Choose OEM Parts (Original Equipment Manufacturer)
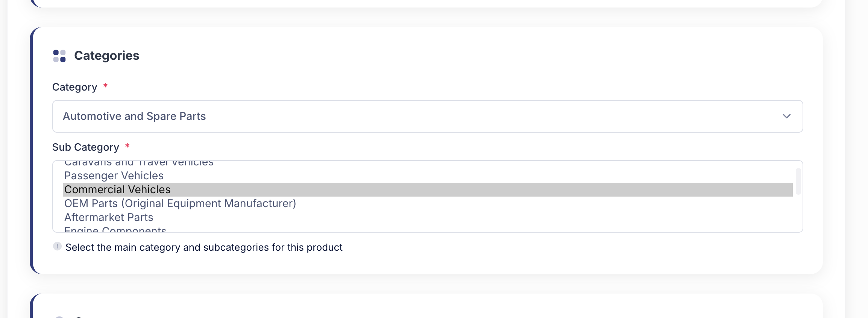 click(180, 203)
